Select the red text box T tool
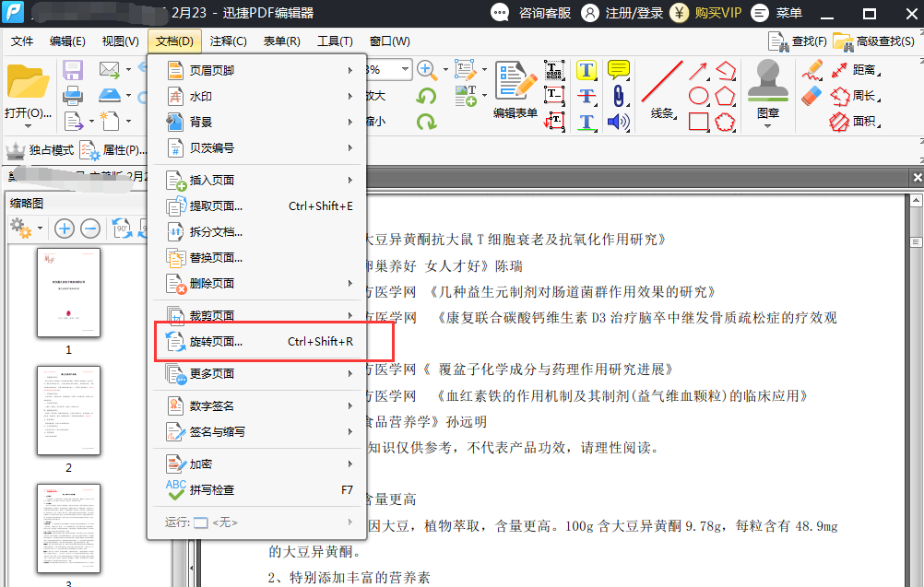Image resolution: width=924 pixels, height=587 pixels. (554, 96)
